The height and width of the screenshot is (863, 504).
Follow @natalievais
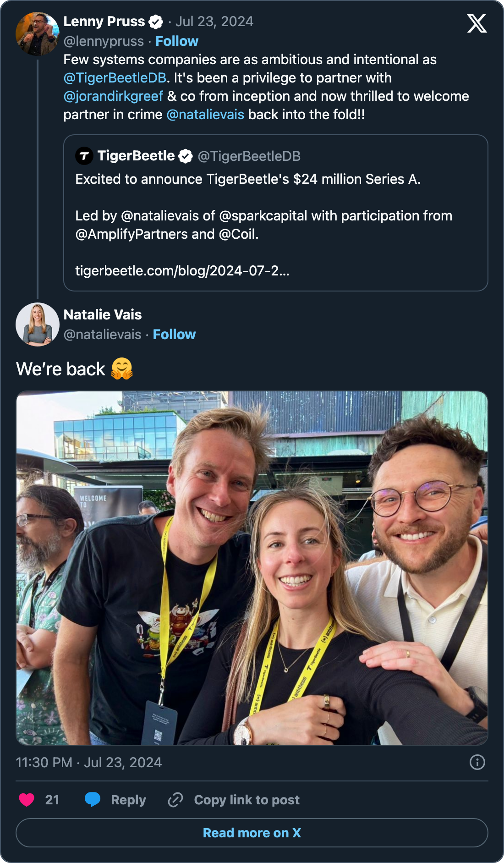pos(174,335)
